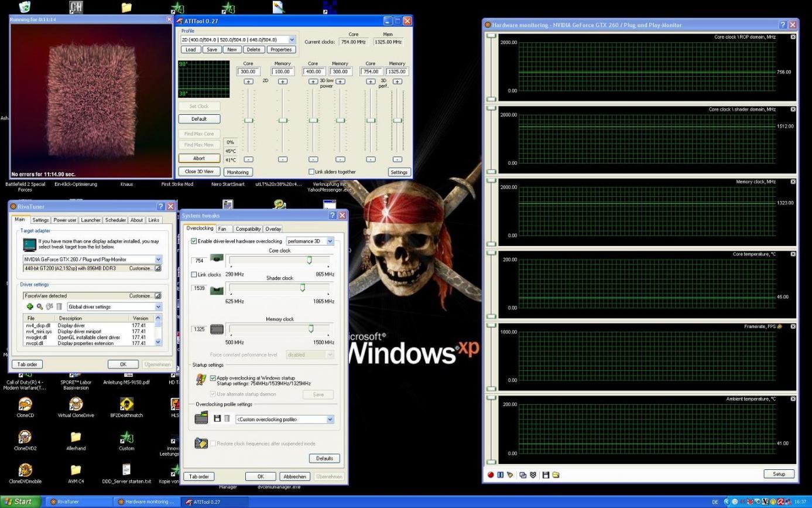Click Abort button in ATITool

(199, 158)
